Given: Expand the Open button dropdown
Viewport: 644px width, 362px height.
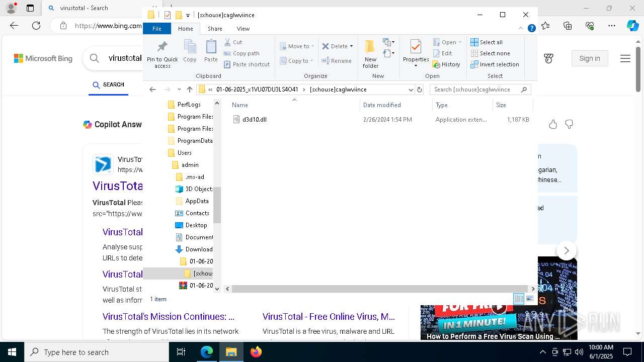Looking at the screenshot, I should [x=460, y=42].
